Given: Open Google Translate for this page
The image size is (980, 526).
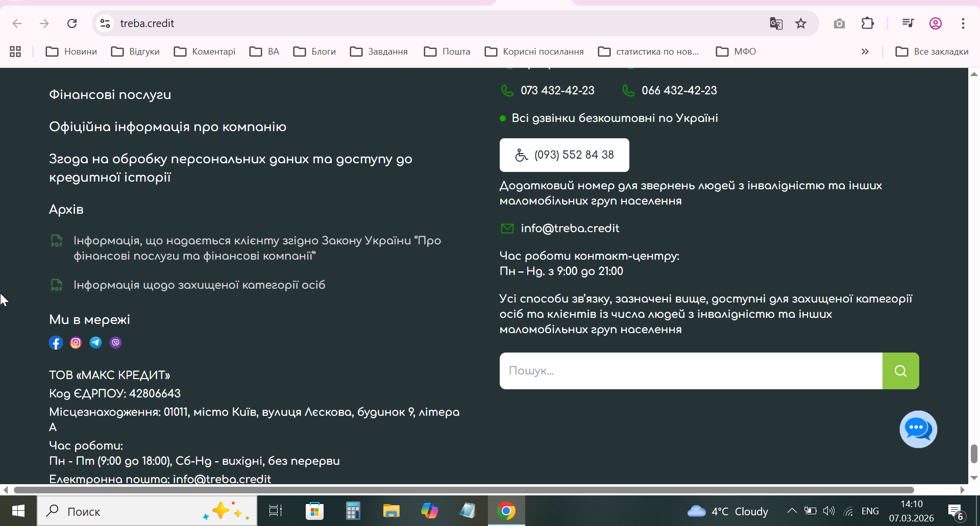Looking at the screenshot, I should pos(776,23).
